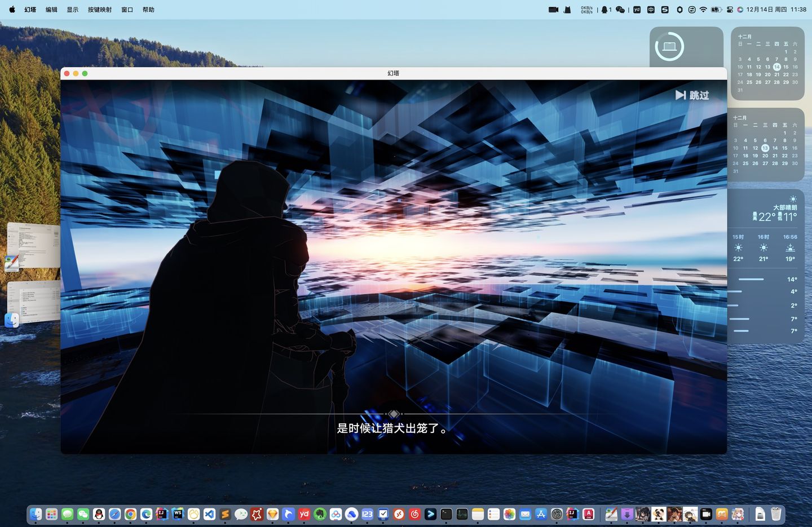Open Launchpad from the Dock

pyautogui.click(x=51, y=514)
